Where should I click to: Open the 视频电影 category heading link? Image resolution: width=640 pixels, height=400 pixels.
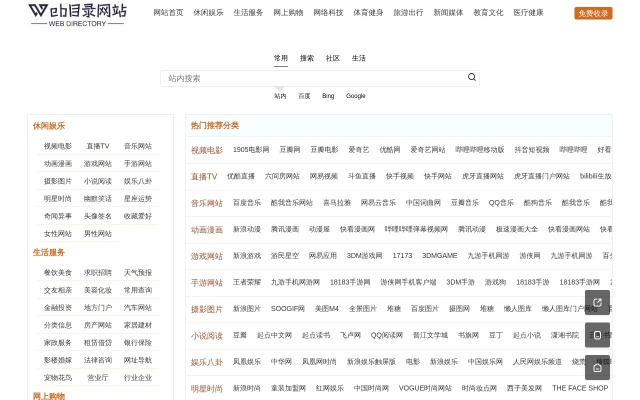207,150
